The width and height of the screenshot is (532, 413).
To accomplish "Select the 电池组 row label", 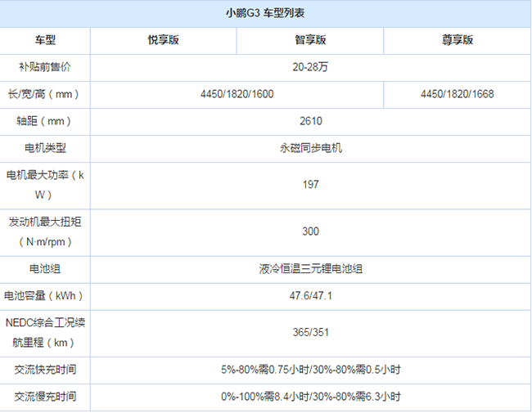I will pyautogui.click(x=45, y=269).
